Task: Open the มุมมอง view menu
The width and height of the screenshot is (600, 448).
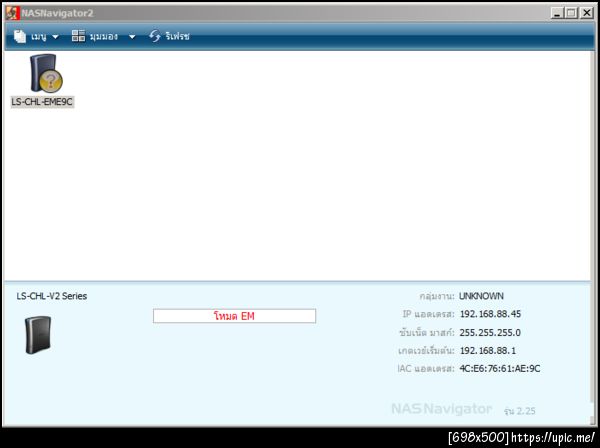Action: pos(103,36)
